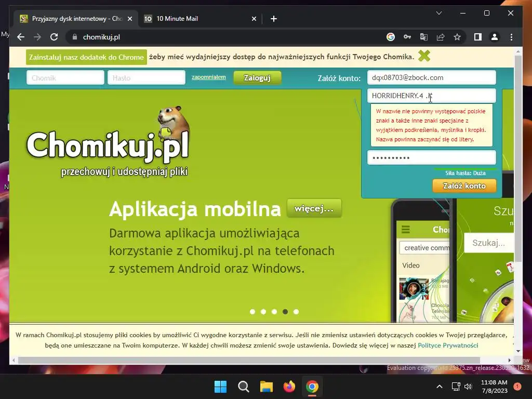Click the registration email field
The image size is (532, 399).
tap(431, 77)
